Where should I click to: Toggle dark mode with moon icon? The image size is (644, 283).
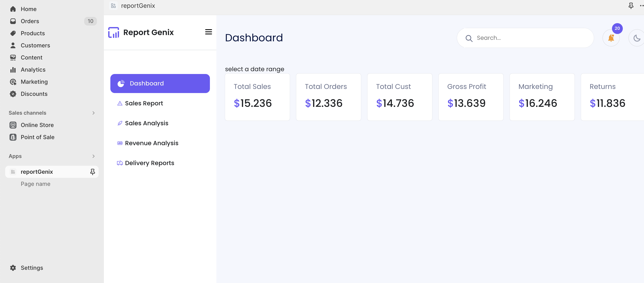point(636,38)
